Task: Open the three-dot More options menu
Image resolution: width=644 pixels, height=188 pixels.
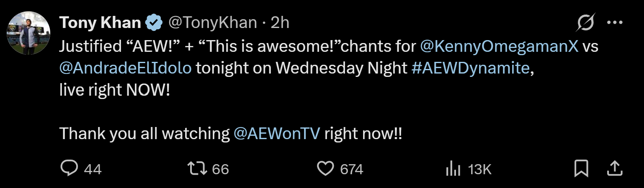Action: [x=615, y=22]
